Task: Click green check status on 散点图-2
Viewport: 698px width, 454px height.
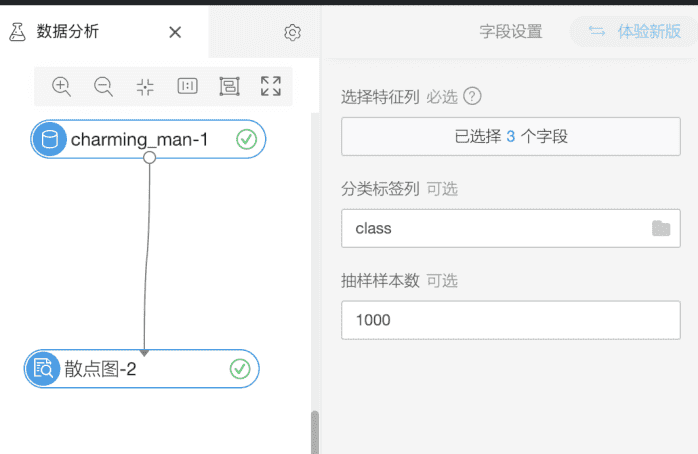Action: tap(239, 369)
